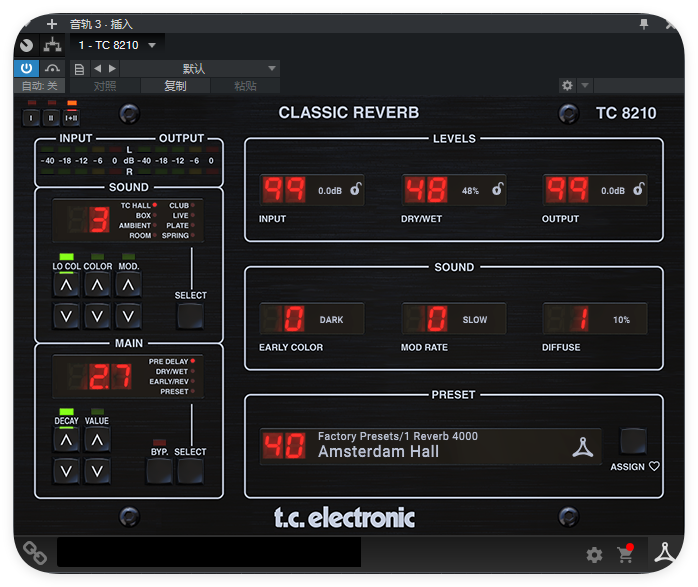This screenshot has width=698, height=587.
Task: Click the TC HALL label in sound list
Action: (135, 206)
